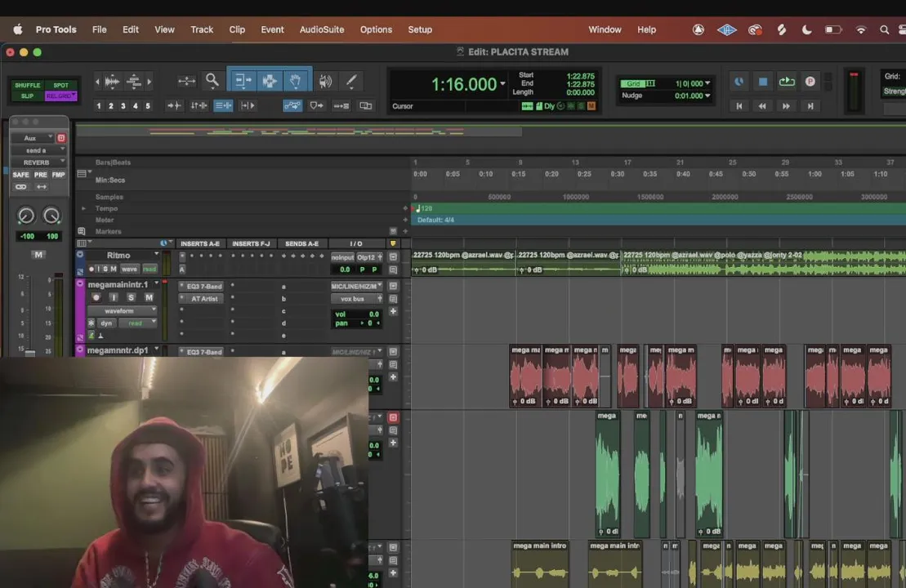Click the online clock transport icon
This screenshot has width=906, height=588.
(739, 82)
